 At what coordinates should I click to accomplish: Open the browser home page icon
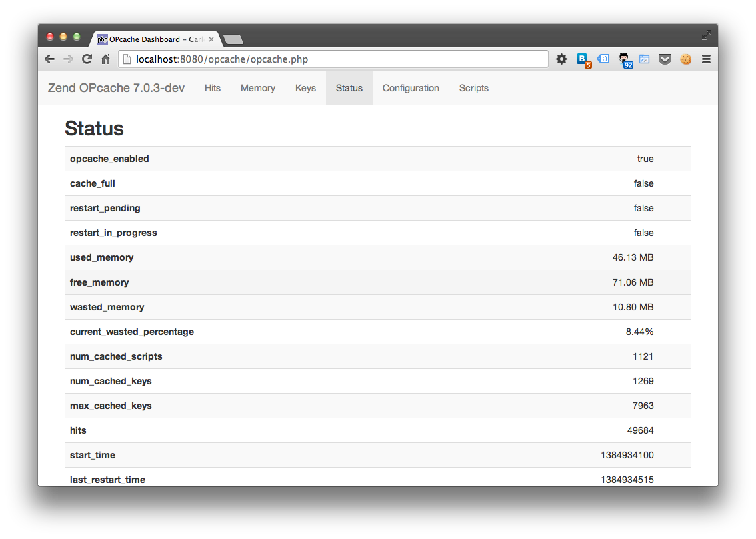tap(106, 59)
